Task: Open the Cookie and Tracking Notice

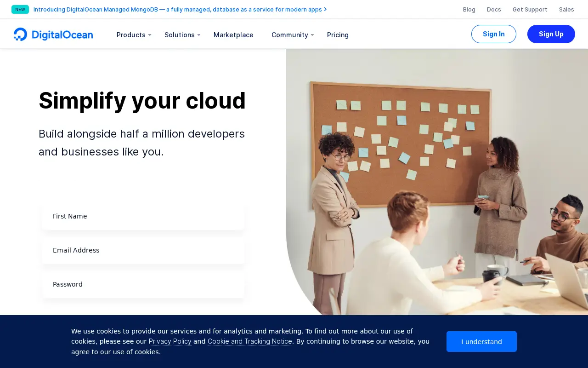Action: 250,341
